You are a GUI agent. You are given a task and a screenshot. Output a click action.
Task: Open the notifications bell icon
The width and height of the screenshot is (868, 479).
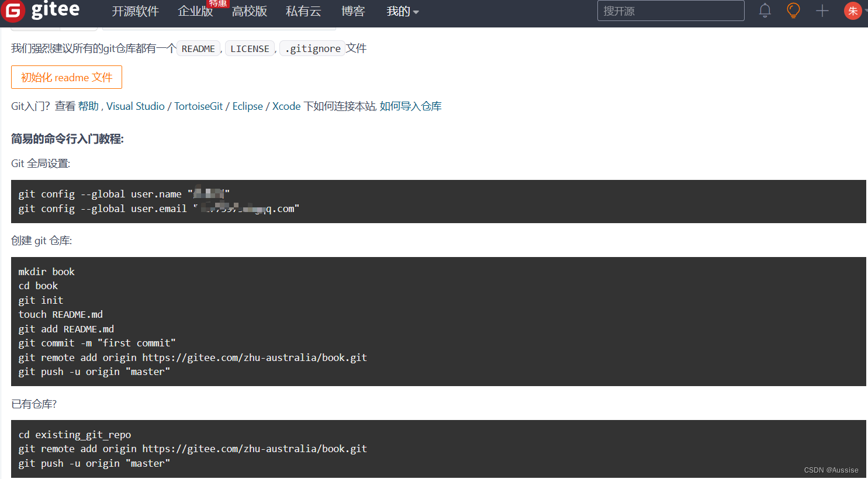(x=765, y=11)
